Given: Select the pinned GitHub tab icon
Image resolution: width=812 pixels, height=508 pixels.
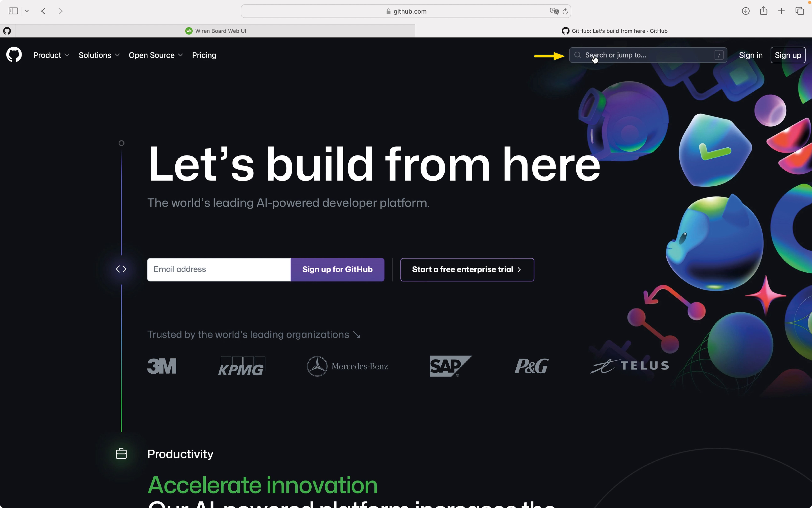Looking at the screenshot, I should coord(7,31).
